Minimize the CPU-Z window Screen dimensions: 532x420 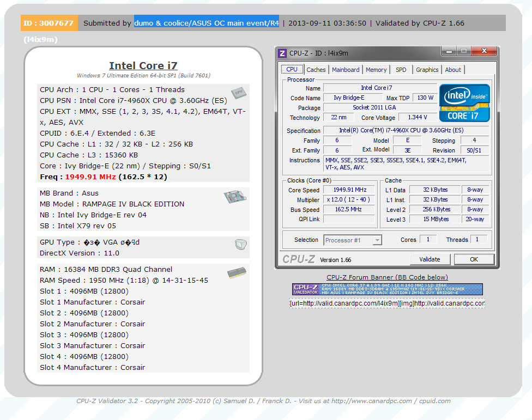(x=449, y=51)
